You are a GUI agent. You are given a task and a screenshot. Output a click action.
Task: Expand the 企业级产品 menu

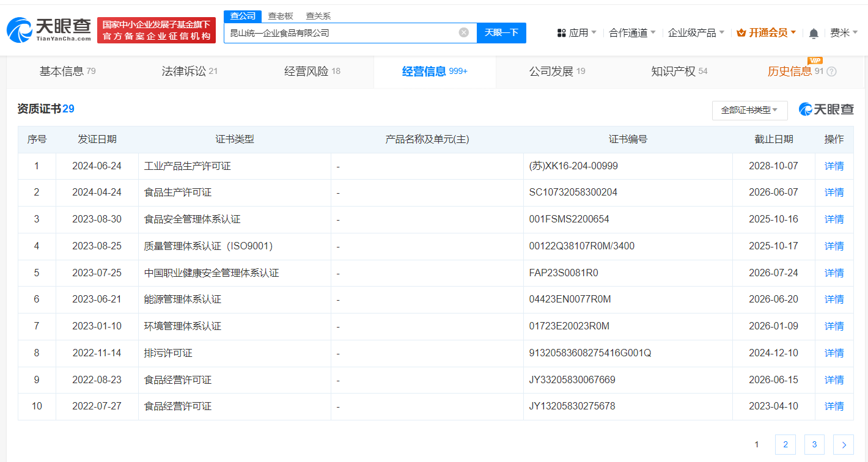point(696,33)
